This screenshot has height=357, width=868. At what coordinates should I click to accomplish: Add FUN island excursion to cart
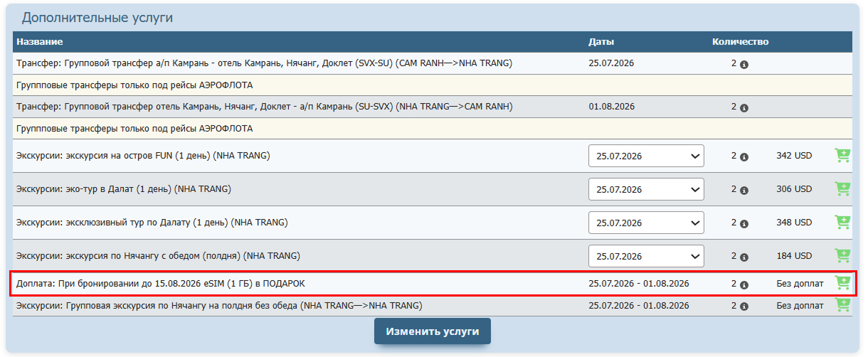842,156
